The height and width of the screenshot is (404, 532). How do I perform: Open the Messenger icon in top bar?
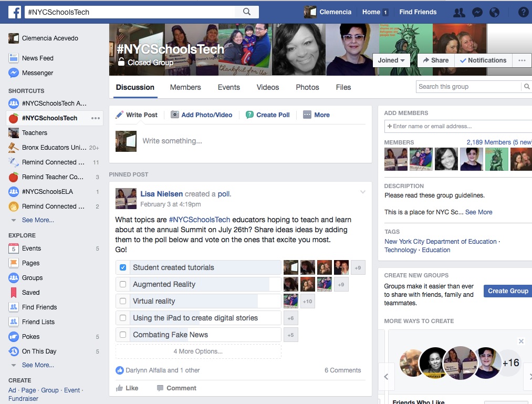[477, 12]
